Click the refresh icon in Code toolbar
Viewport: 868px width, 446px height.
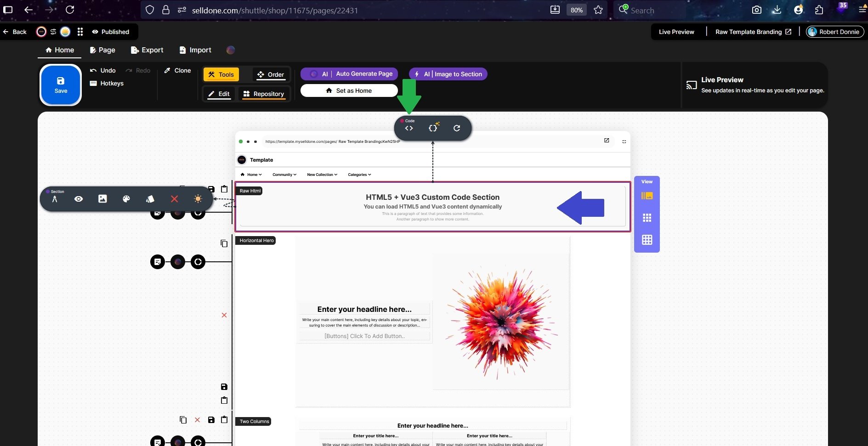point(457,128)
